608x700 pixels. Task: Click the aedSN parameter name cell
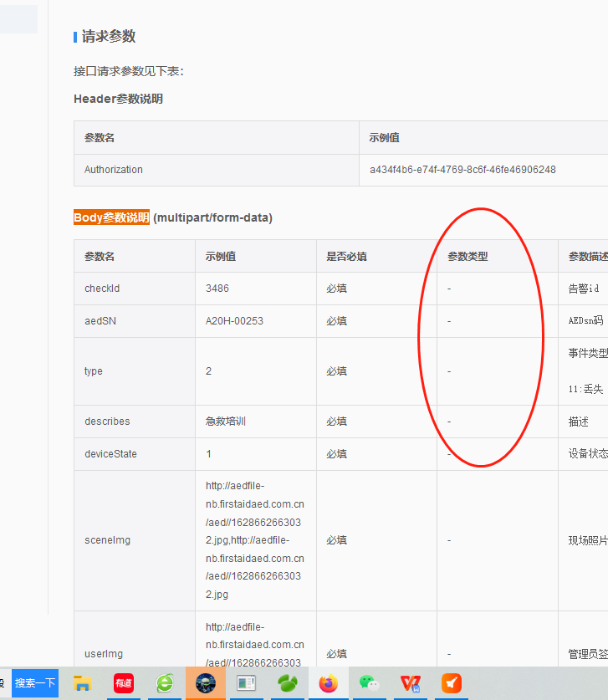coord(135,321)
